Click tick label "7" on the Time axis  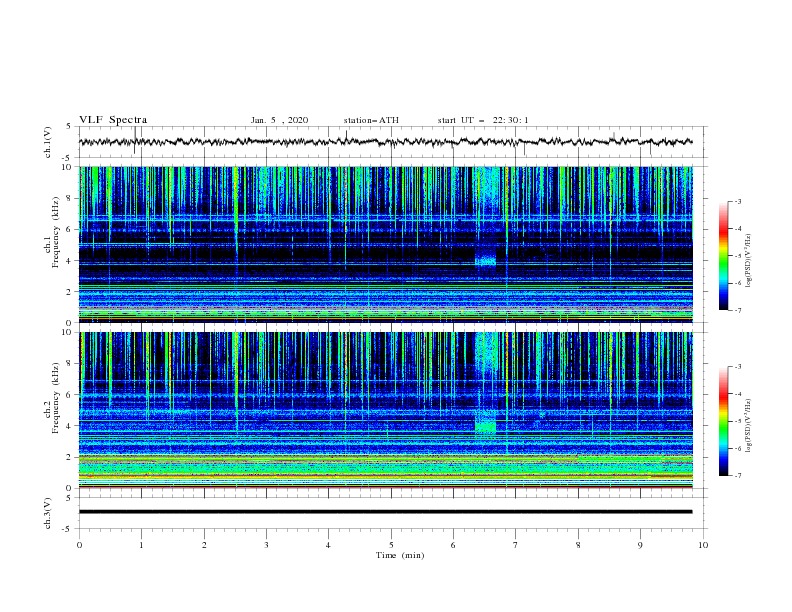[x=516, y=545]
